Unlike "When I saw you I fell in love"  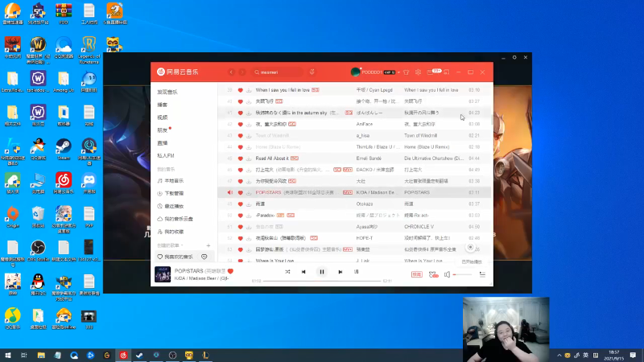coord(240,90)
